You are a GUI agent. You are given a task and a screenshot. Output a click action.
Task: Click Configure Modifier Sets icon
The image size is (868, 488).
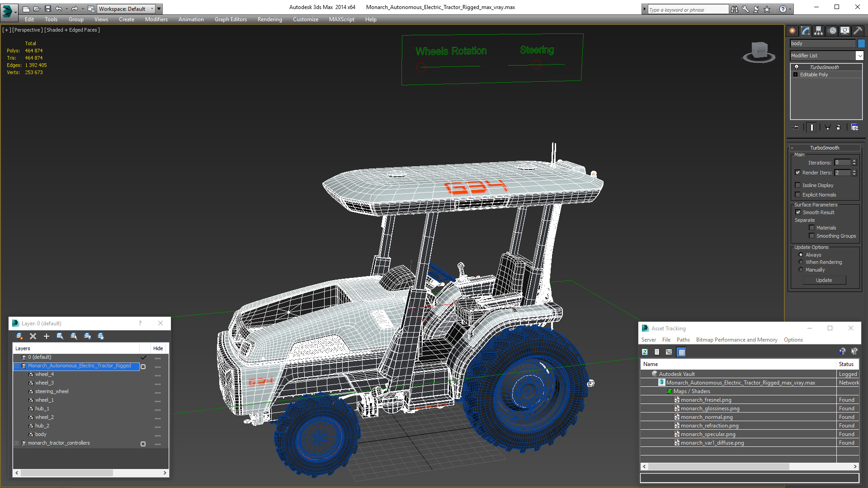[854, 127]
